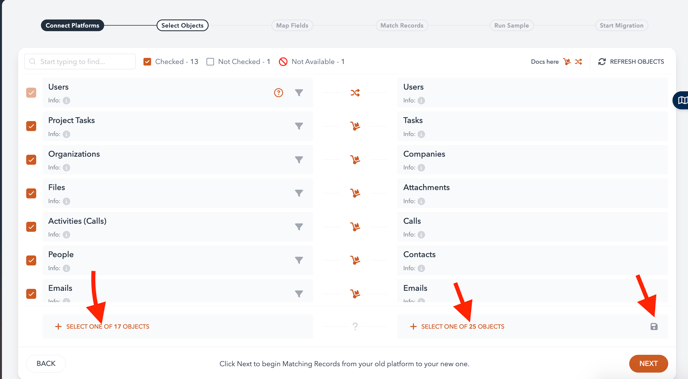Open the map guide icon on right edge
Screen dimensions: 688x379
point(681,100)
